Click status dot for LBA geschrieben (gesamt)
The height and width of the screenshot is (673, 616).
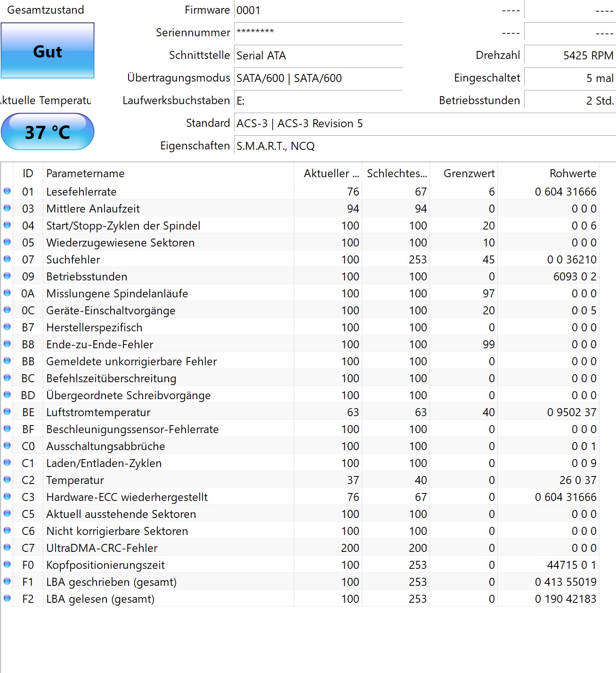[7, 581]
